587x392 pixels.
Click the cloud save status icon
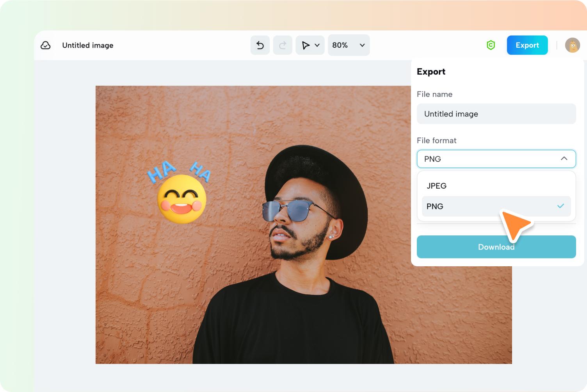pos(46,45)
